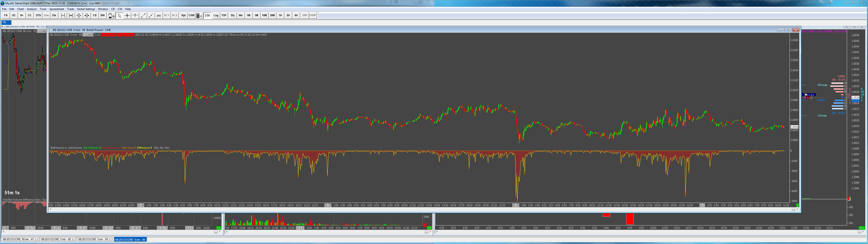Open the Global Settings menu

86,9
